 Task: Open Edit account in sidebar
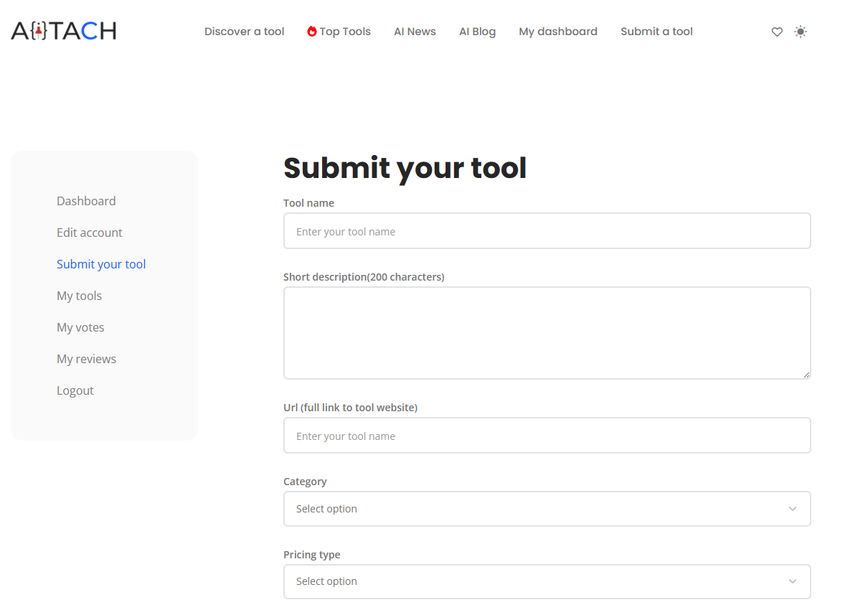coord(90,233)
